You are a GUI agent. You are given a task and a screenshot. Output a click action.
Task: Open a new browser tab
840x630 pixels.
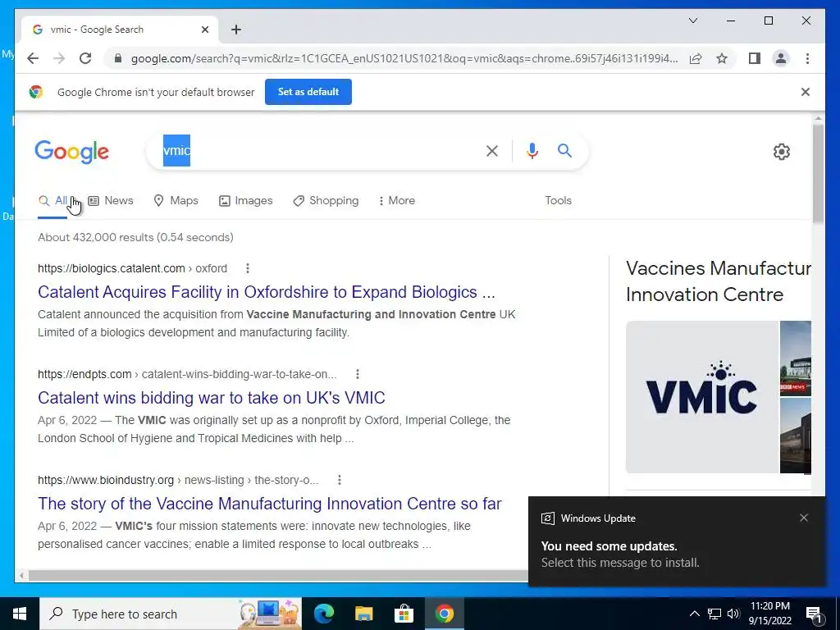coord(236,30)
